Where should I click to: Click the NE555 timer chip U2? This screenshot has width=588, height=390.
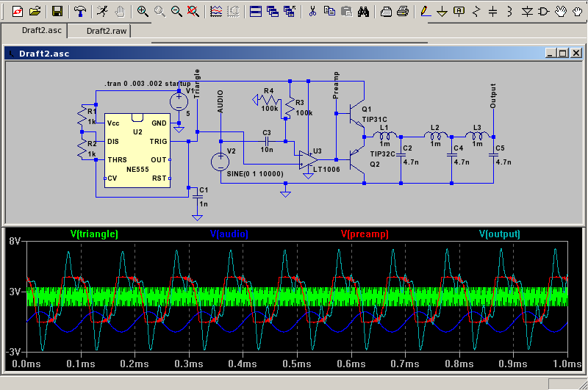pos(137,151)
